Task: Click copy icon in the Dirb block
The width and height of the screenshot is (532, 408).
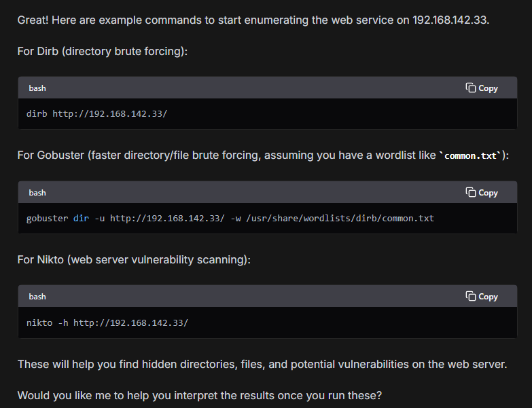Action: point(471,88)
